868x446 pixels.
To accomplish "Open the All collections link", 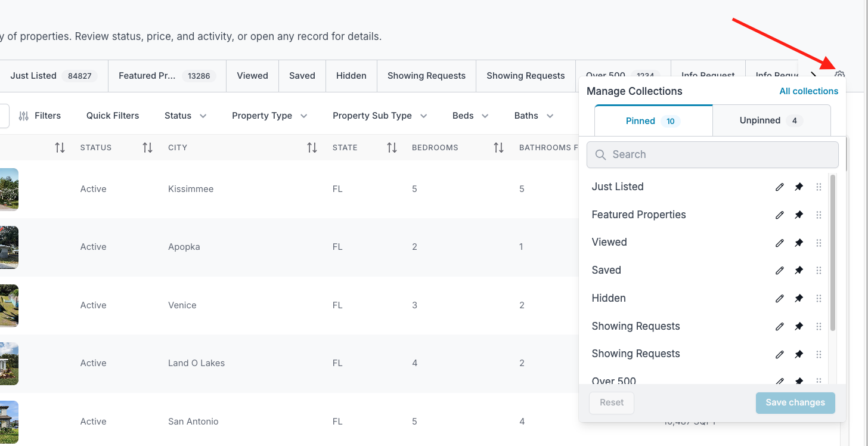I will pyautogui.click(x=808, y=91).
